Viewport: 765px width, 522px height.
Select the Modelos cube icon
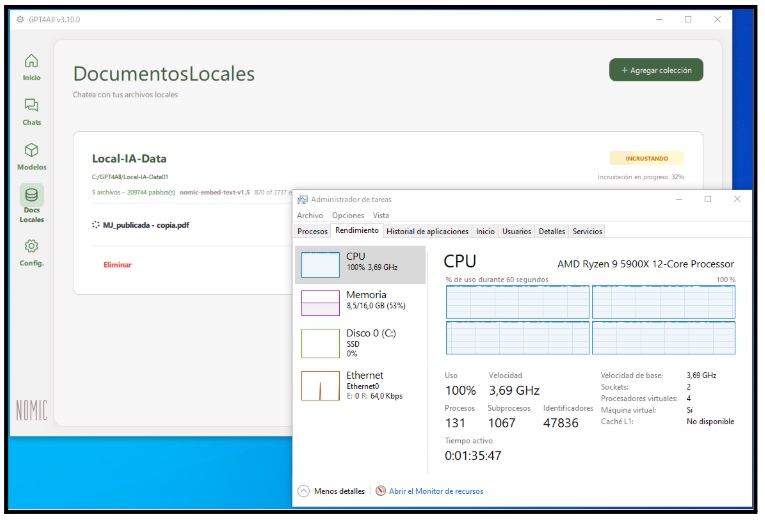pos(32,150)
